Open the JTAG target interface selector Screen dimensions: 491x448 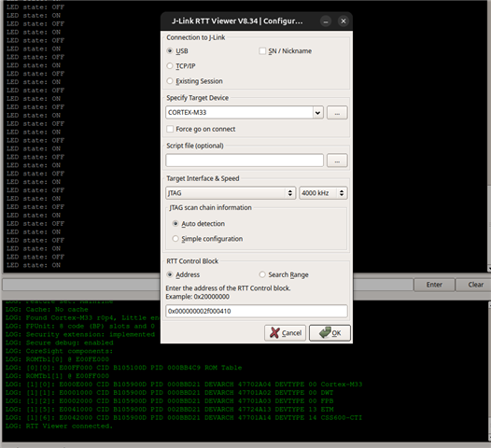point(231,193)
